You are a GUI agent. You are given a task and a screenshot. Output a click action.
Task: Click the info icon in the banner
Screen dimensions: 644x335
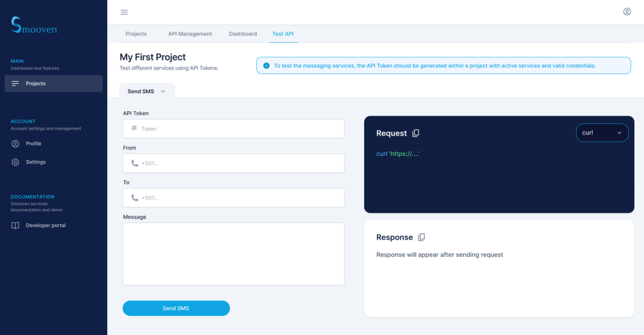(266, 65)
